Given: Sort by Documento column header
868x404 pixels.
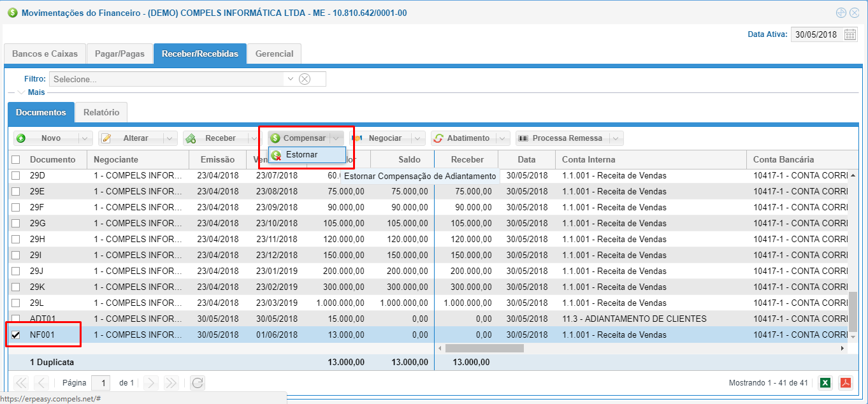Looking at the screenshot, I should pyautogui.click(x=55, y=160).
